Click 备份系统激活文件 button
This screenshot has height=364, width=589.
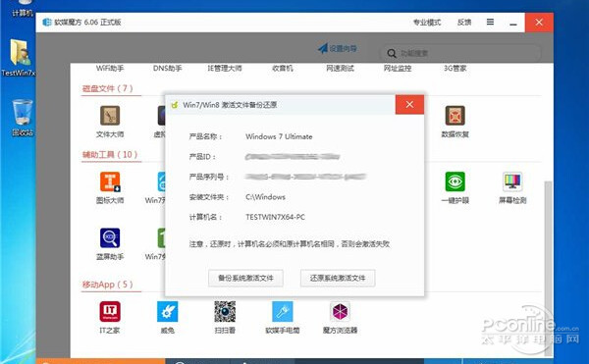point(245,278)
